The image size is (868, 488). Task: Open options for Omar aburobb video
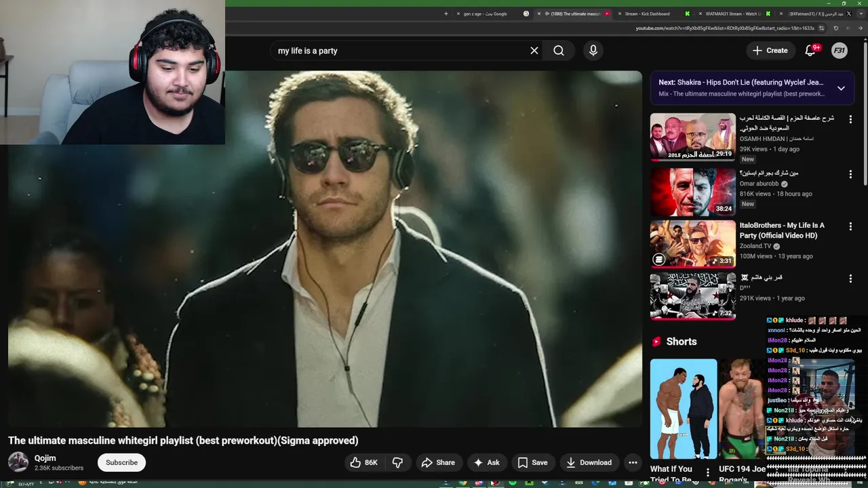tap(850, 174)
